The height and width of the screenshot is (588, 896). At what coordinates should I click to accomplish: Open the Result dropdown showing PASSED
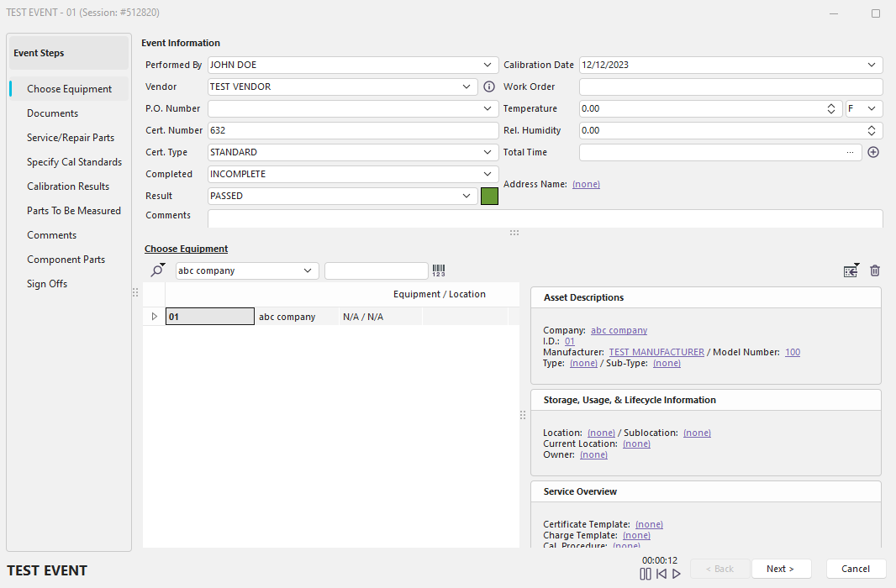pyautogui.click(x=467, y=196)
